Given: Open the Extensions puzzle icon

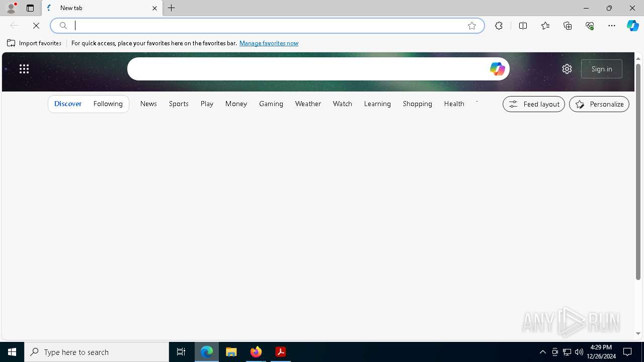Looking at the screenshot, I should tap(499, 26).
